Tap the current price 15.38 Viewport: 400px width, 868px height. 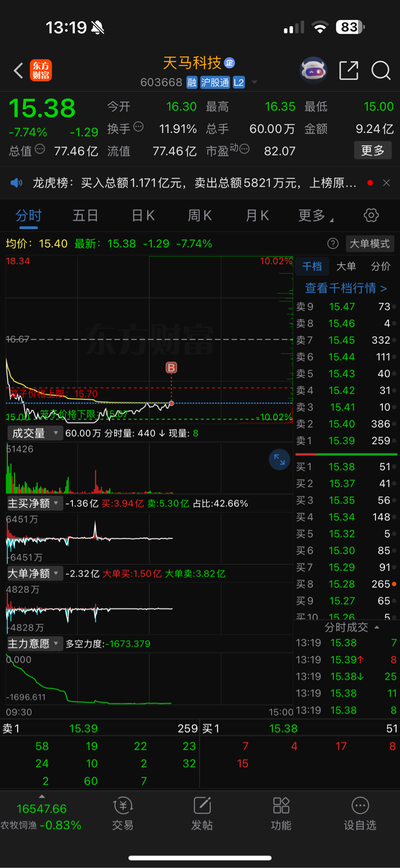pyautogui.click(x=42, y=108)
